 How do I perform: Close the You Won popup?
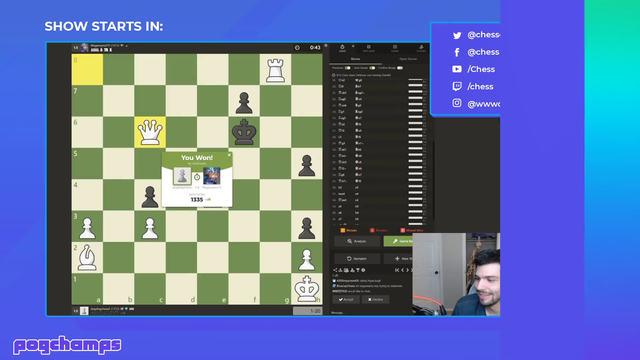tap(229, 155)
